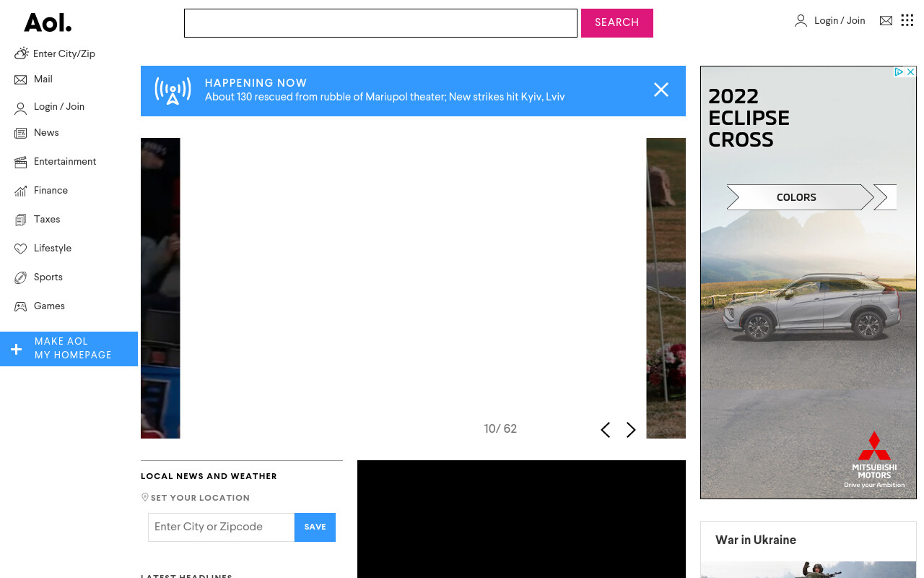Click the Enter City or Zipcode field
Image resolution: width=924 pixels, height=578 pixels.
(221, 527)
